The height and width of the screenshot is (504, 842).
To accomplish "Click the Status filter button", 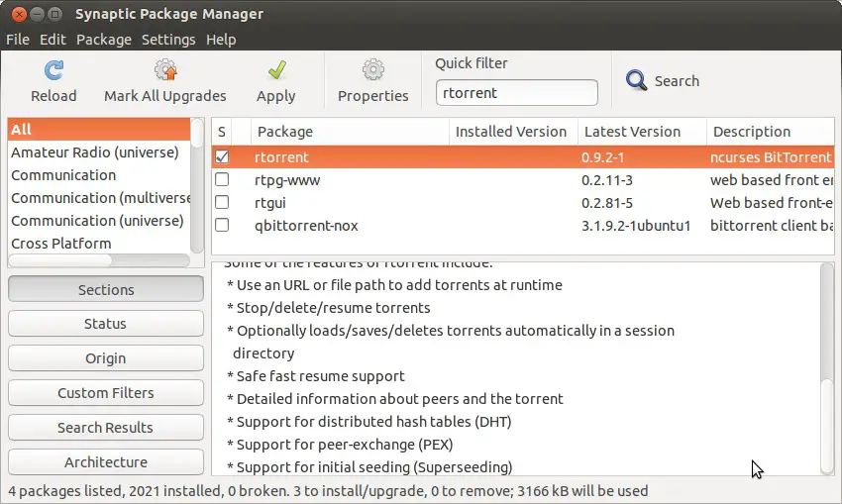I will tap(106, 324).
